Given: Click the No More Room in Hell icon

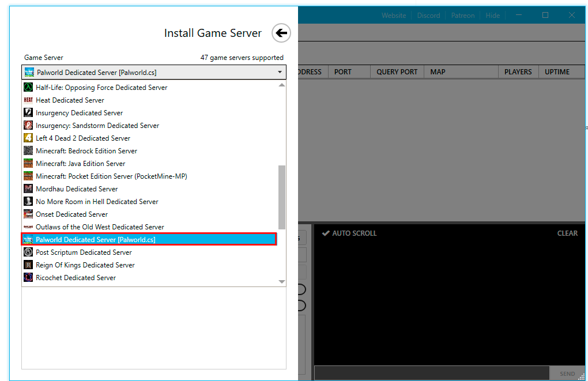Looking at the screenshot, I should [x=28, y=201].
